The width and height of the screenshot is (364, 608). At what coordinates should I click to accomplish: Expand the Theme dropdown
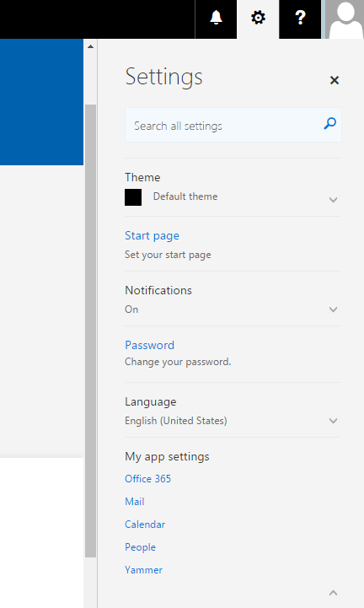(x=333, y=200)
